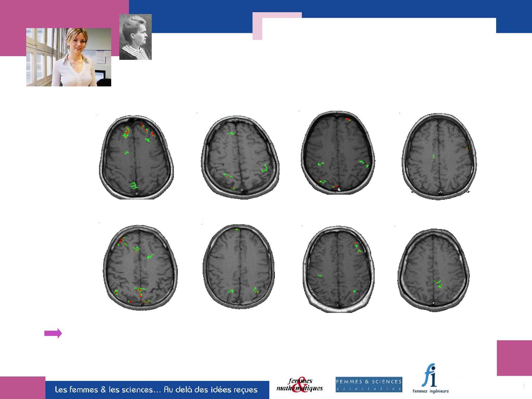Select the color photo of the woman by the window
The height and width of the screenshot is (399, 532).
pyautogui.click(x=69, y=57)
